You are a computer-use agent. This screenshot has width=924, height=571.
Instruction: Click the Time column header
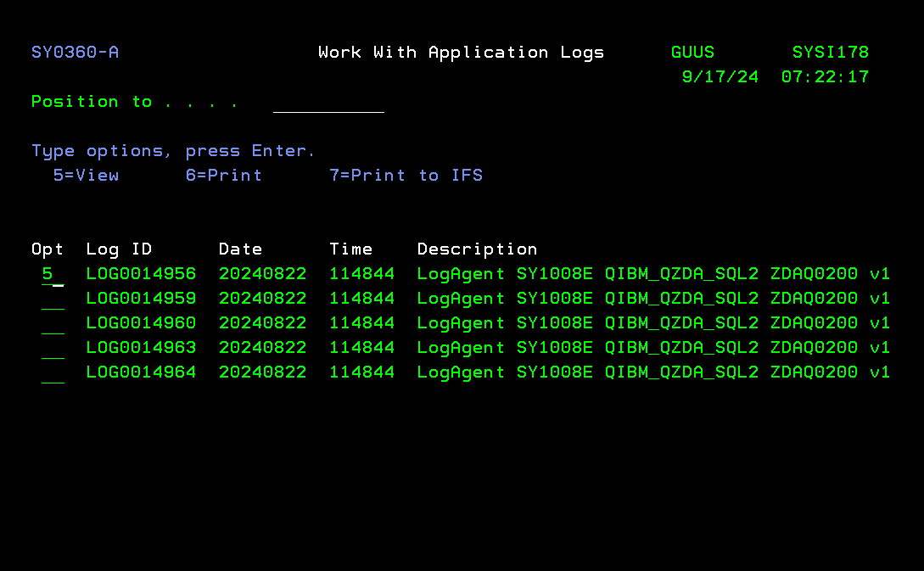pos(350,249)
